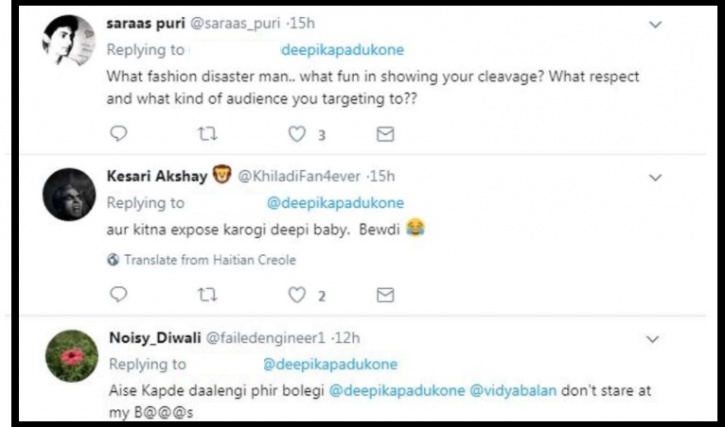Open dropdown chevron on Noisy_Diwali's tweet
This screenshot has height=427, width=725.
(x=652, y=340)
